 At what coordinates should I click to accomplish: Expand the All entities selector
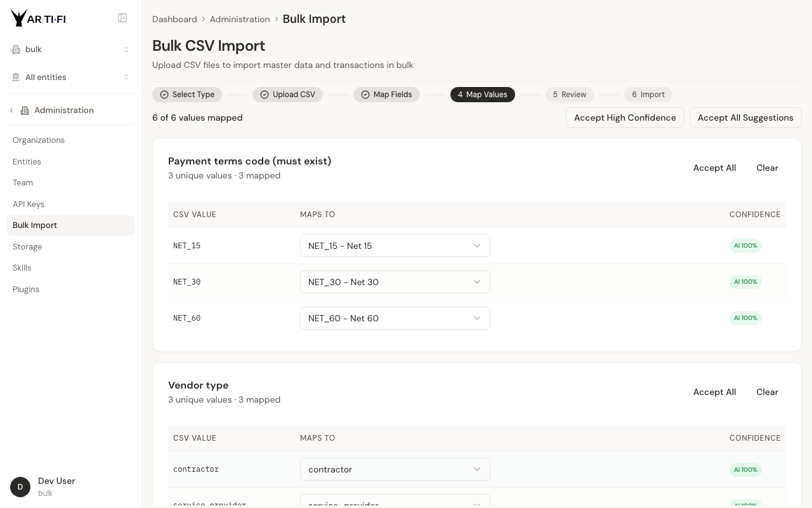pos(70,77)
